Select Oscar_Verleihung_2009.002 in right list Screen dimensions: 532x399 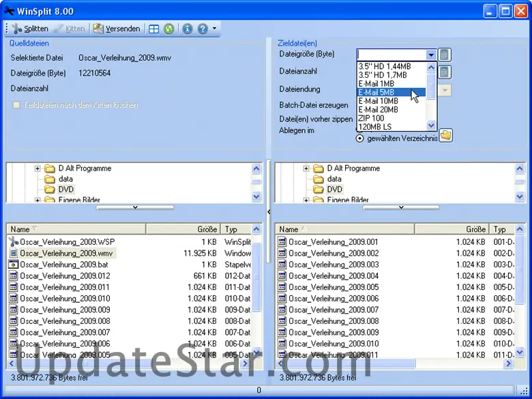point(333,253)
